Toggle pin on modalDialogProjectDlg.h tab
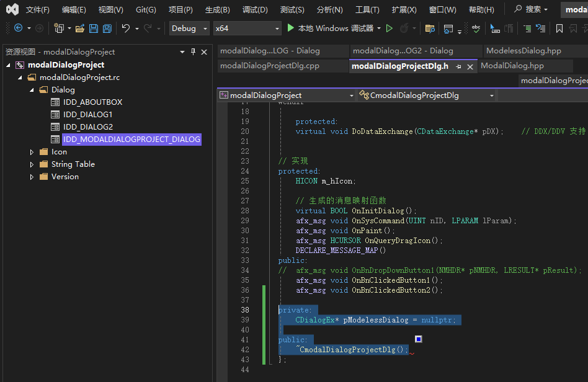The height and width of the screenshot is (382, 588). pos(458,66)
